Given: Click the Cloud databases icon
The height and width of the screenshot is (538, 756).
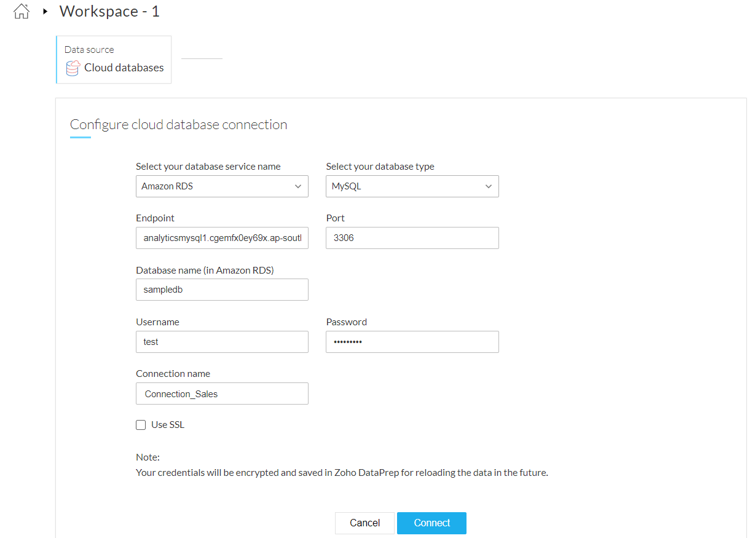Looking at the screenshot, I should [73, 68].
